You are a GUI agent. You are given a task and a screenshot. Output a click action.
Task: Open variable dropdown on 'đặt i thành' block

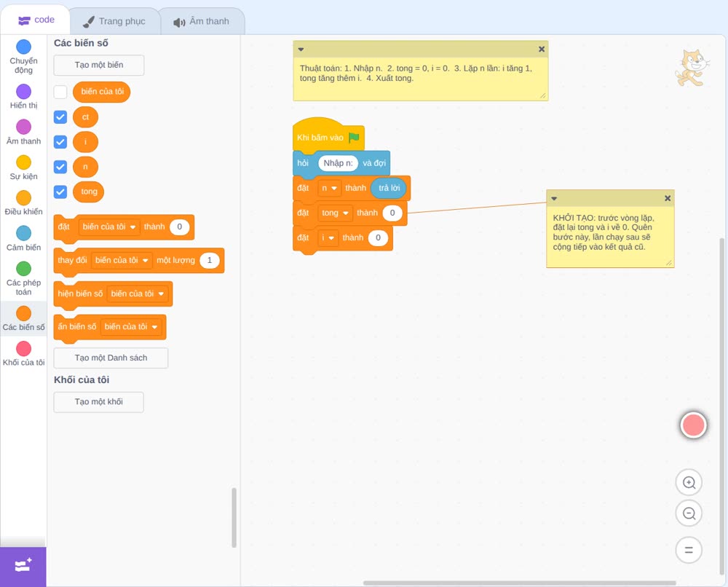[328, 237]
